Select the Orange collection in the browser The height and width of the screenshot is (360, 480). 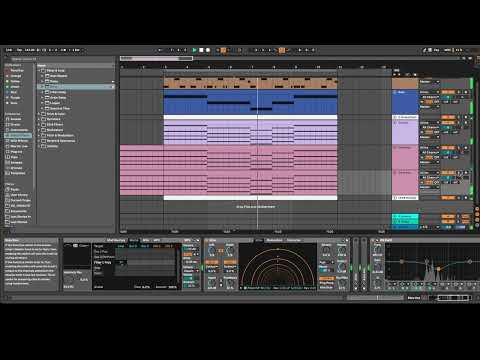point(15,76)
